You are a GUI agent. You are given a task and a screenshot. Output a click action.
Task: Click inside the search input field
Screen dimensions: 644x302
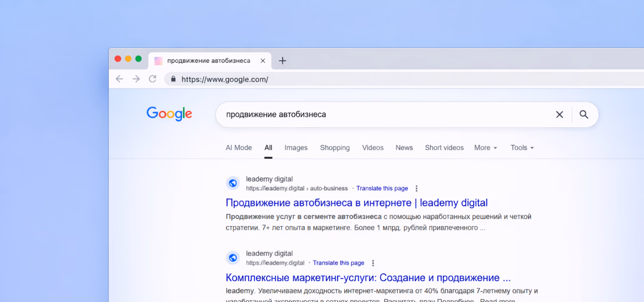click(352, 114)
